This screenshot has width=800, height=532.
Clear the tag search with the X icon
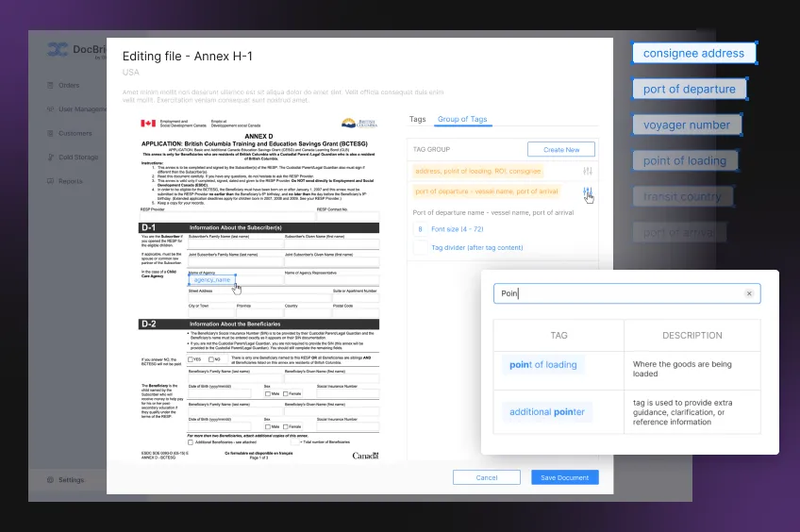click(749, 294)
